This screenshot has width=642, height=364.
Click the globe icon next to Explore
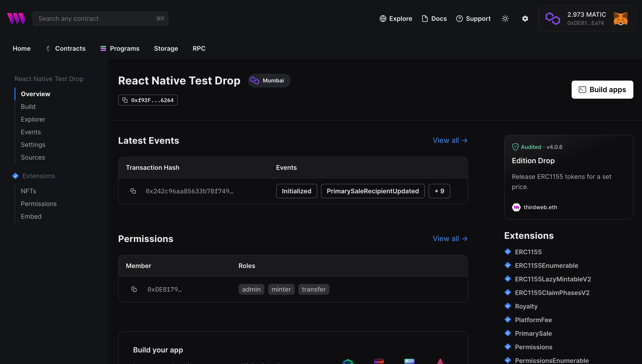[x=383, y=19]
